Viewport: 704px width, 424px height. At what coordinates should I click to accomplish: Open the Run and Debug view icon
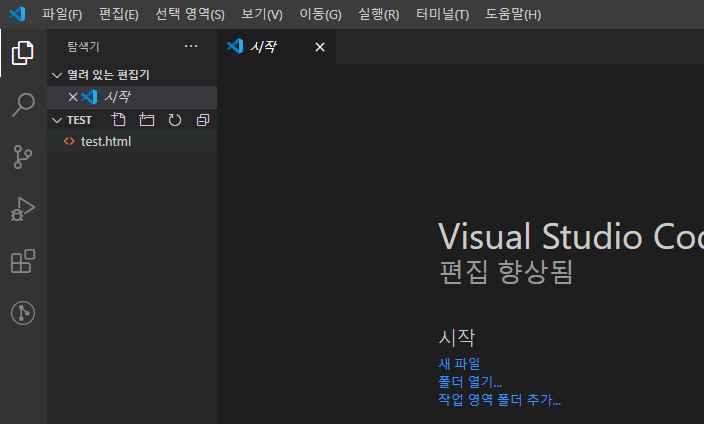(22, 209)
